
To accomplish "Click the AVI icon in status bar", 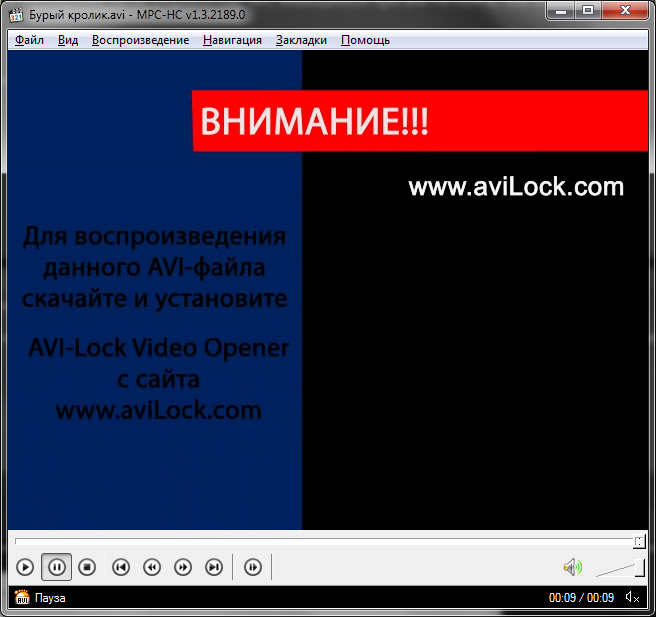I will 22,597.
